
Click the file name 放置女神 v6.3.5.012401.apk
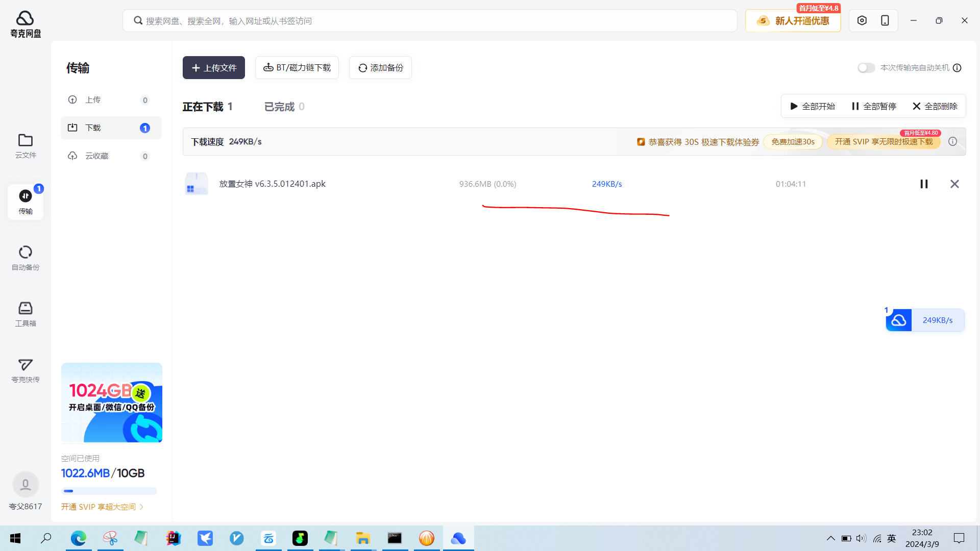coord(273,184)
